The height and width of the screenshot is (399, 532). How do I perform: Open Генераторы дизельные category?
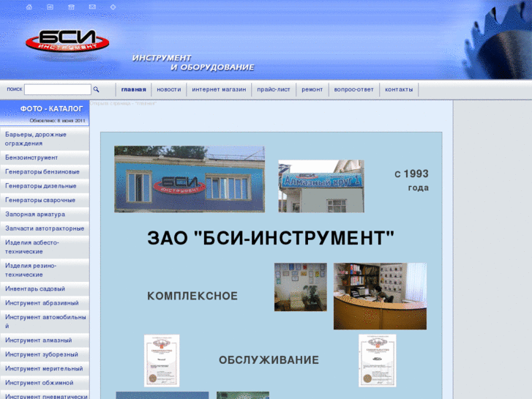coord(45,186)
